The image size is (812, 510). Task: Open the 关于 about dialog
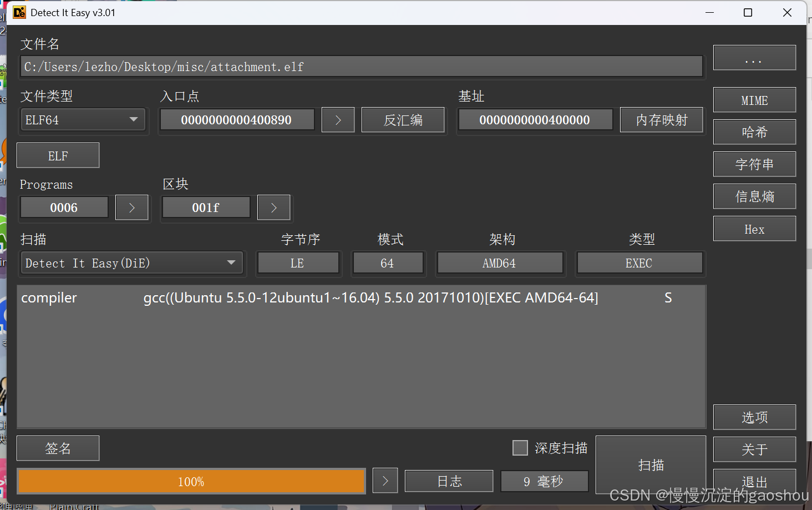(x=754, y=450)
